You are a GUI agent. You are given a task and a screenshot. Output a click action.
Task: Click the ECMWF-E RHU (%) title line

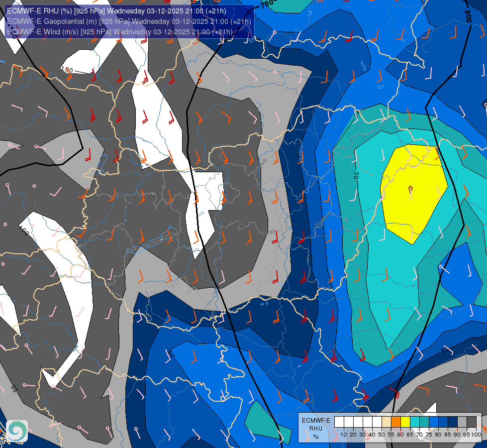116,11
